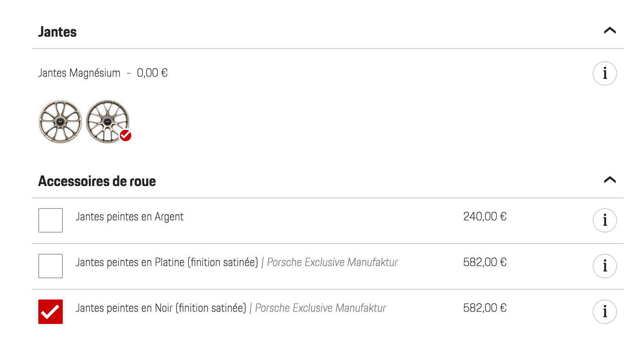Collapse Accessoires de roue section chevron
This screenshot has height=355, width=644.
(x=610, y=180)
